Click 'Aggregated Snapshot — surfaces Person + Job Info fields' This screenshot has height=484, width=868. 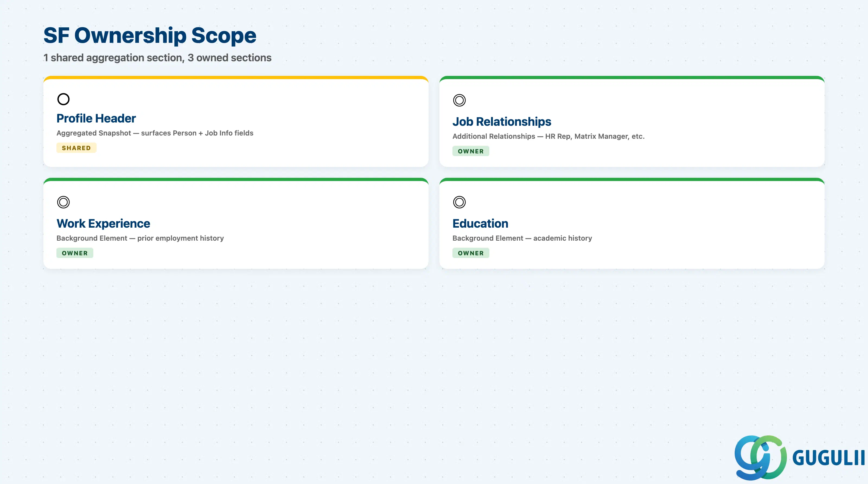(x=155, y=133)
